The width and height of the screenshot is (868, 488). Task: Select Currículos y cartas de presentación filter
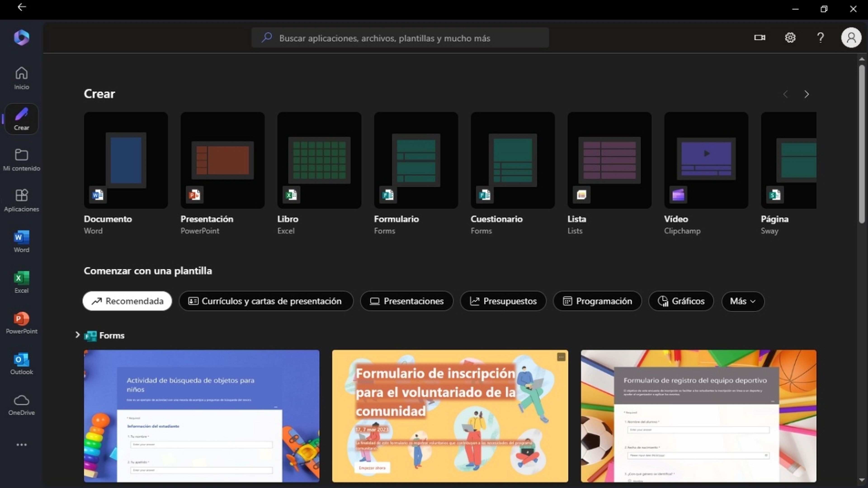tap(266, 301)
